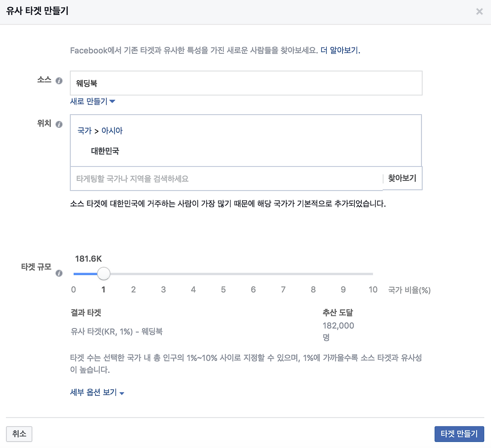Click the 웨딩북 source input field
This screenshot has height=448, width=491.
point(245,83)
